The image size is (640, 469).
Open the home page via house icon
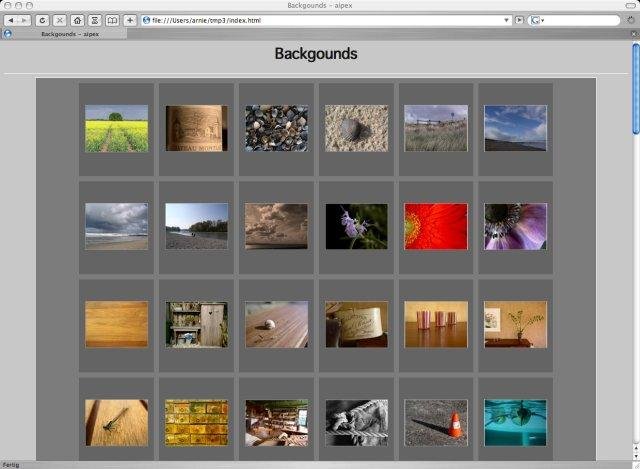coord(78,20)
